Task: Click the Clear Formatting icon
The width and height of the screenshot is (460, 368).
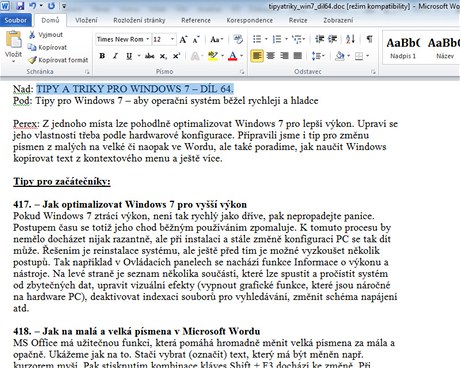Action: (238, 39)
